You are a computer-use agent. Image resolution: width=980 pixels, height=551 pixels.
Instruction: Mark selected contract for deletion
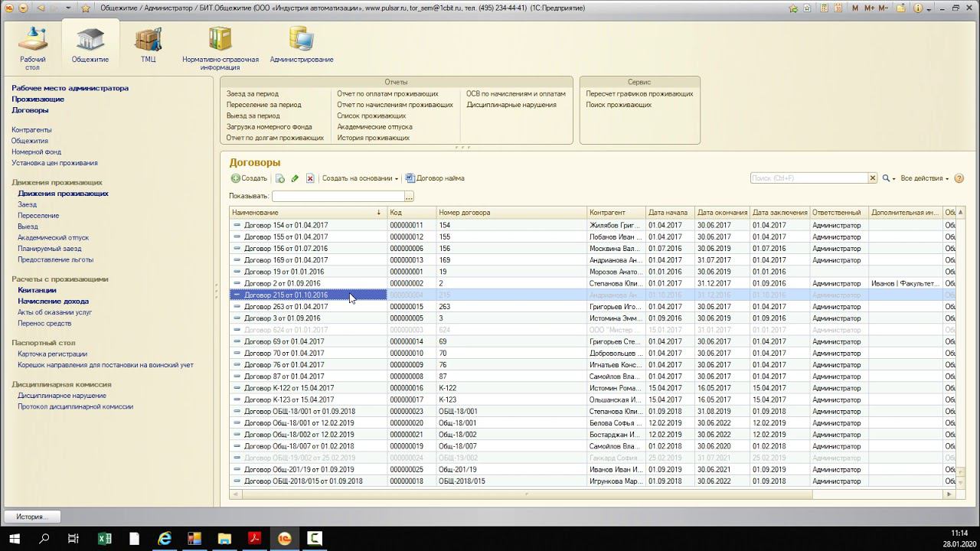click(310, 178)
